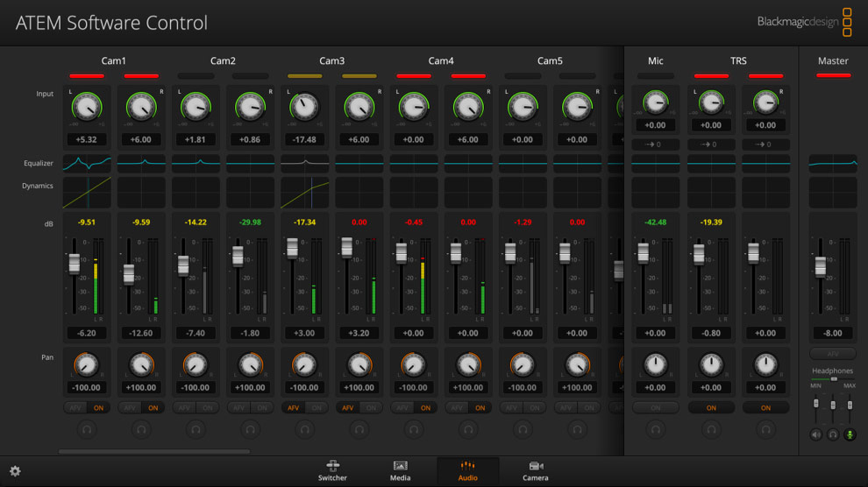Open Cam2 left channel equalizer curve
The width and height of the screenshot is (868, 487).
click(x=196, y=163)
